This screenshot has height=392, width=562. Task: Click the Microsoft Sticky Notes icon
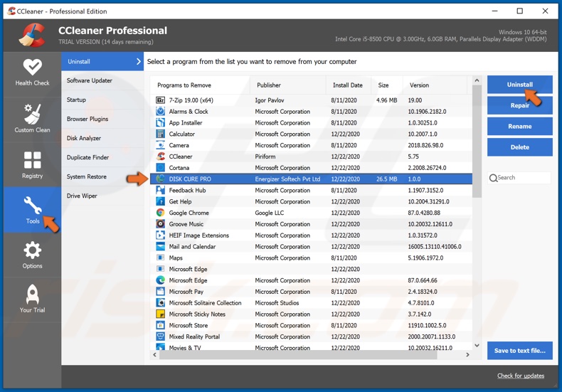point(160,314)
